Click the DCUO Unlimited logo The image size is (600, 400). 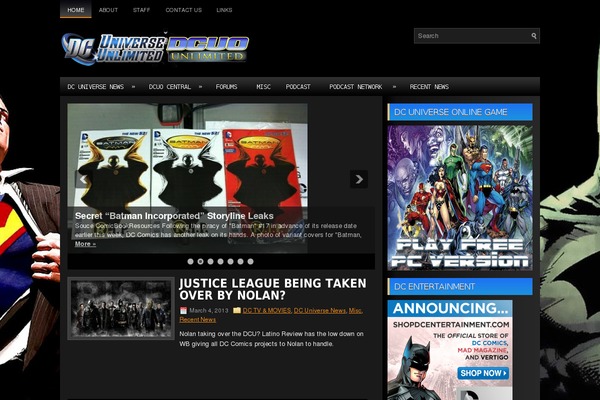(208, 49)
